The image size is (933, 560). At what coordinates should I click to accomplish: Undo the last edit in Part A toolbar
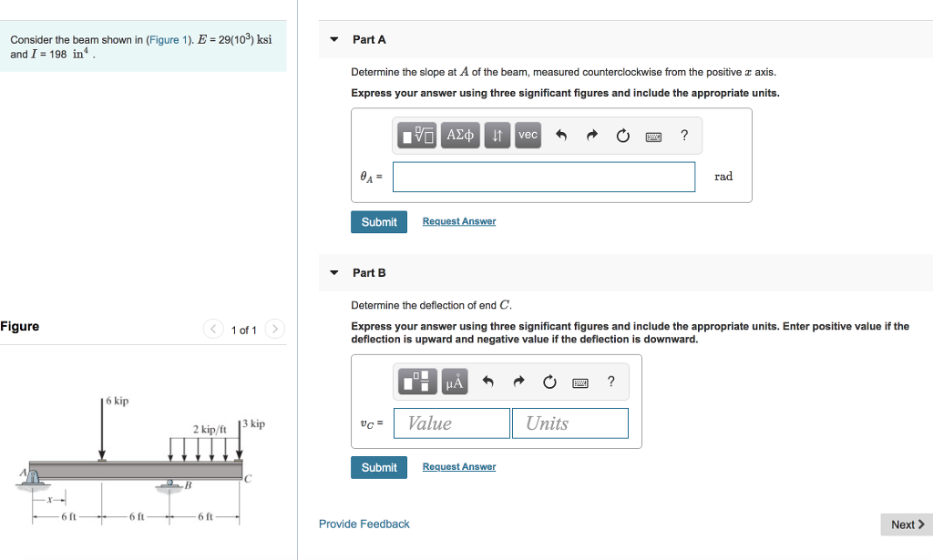pyautogui.click(x=560, y=135)
